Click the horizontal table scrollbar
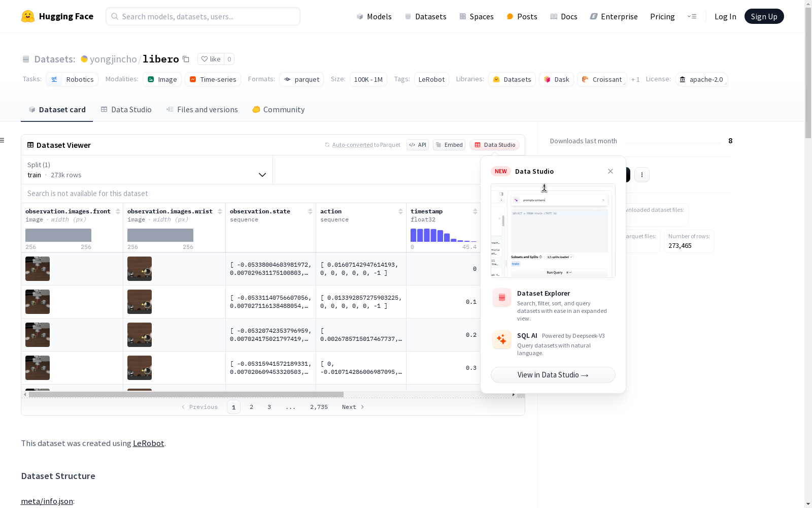This screenshot has width=812, height=508. pos(186,394)
